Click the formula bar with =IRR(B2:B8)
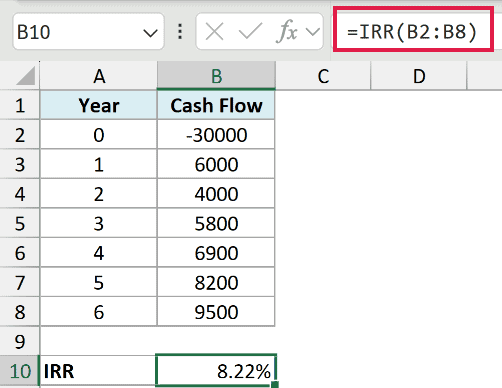Viewport: 502px width, 388px height. point(413,30)
